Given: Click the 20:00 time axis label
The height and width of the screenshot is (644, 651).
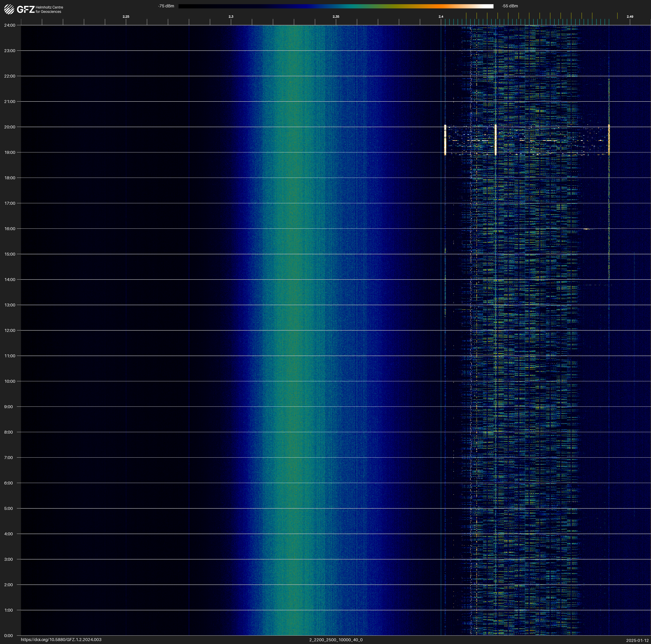Looking at the screenshot, I should pos(10,127).
